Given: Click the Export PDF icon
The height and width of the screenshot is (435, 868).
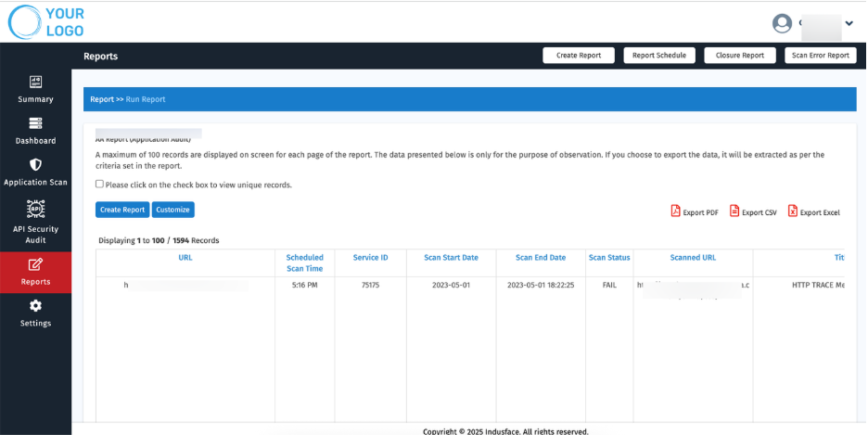Looking at the screenshot, I should (x=675, y=211).
